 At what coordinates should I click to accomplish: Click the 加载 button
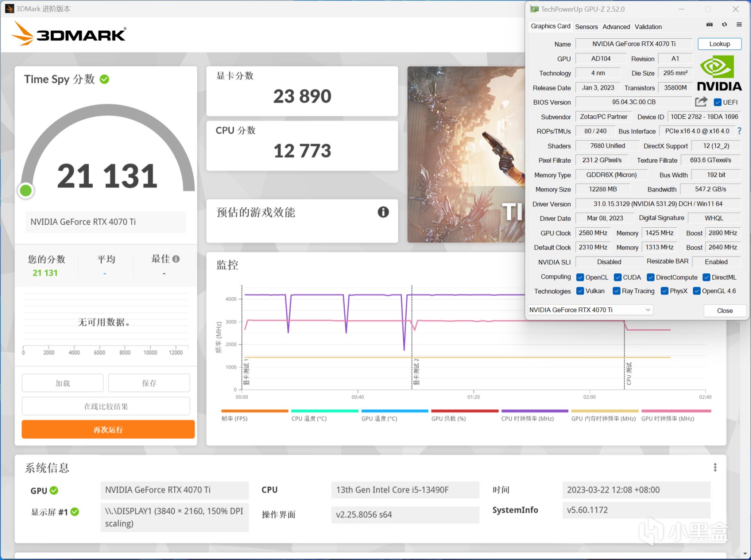[x=62, y=383]
